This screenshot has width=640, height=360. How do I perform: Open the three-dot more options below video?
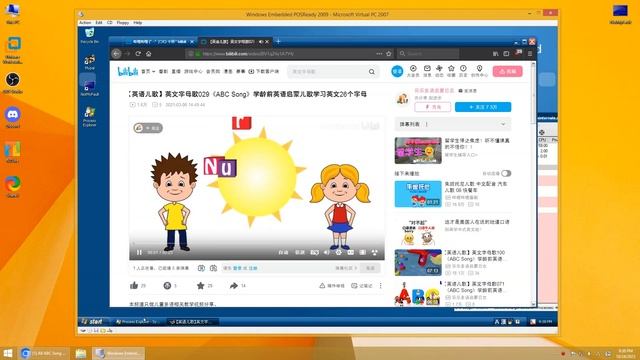[x=380, y=286]
